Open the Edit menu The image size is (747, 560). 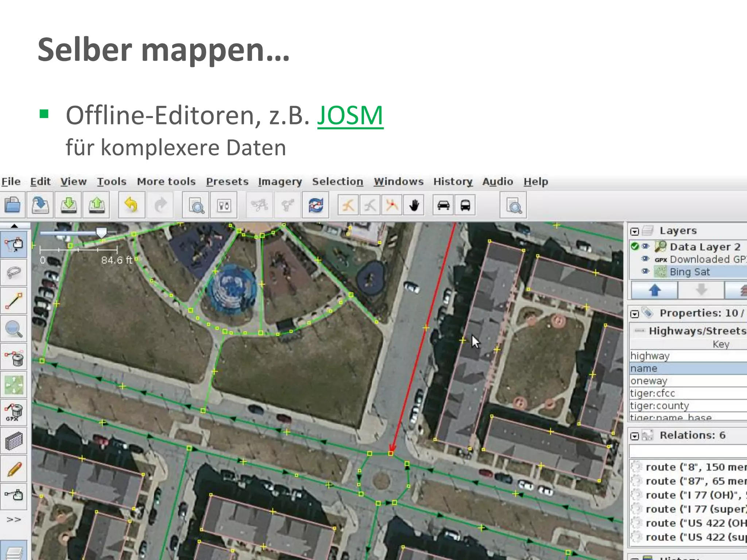pos(40,182)
